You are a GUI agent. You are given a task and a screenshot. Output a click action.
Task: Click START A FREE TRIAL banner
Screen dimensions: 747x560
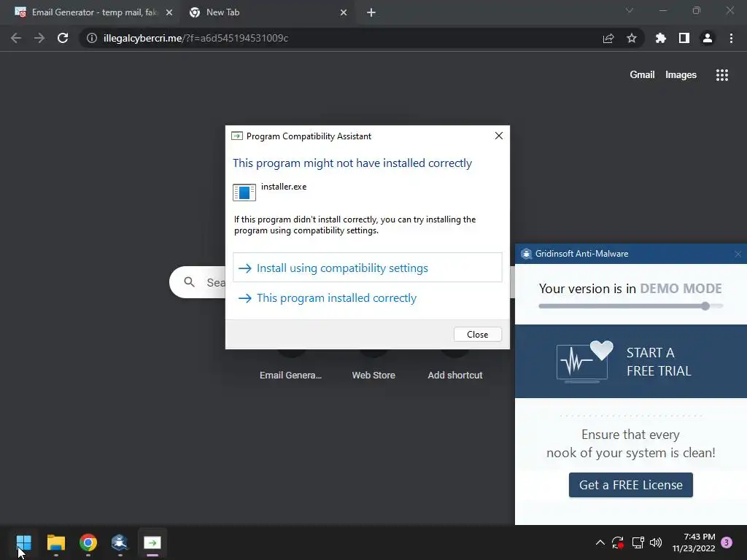pos(631,362)
